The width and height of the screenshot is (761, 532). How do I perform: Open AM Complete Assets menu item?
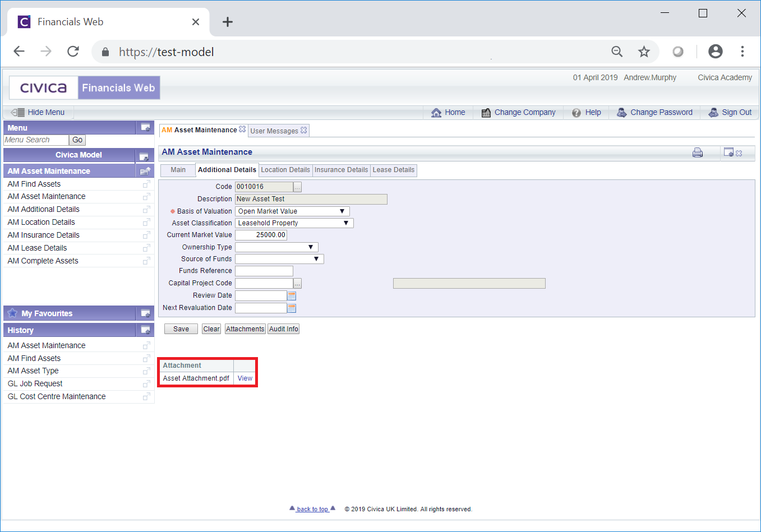[x=43, y=261]
